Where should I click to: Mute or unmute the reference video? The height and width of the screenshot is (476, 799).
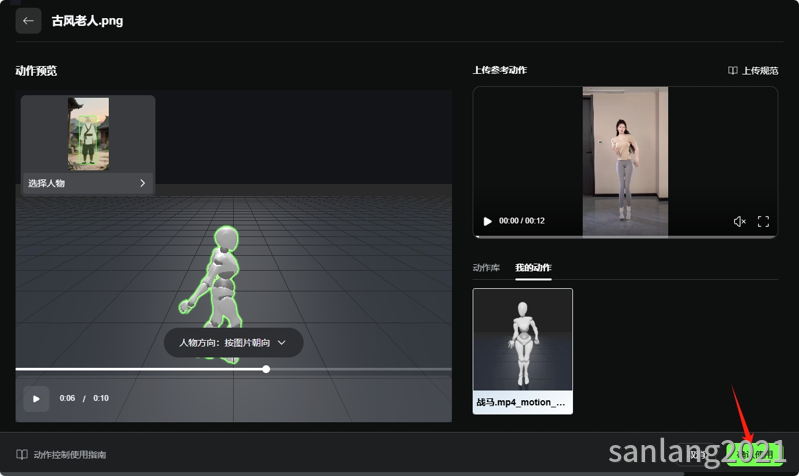coord(739,221)
